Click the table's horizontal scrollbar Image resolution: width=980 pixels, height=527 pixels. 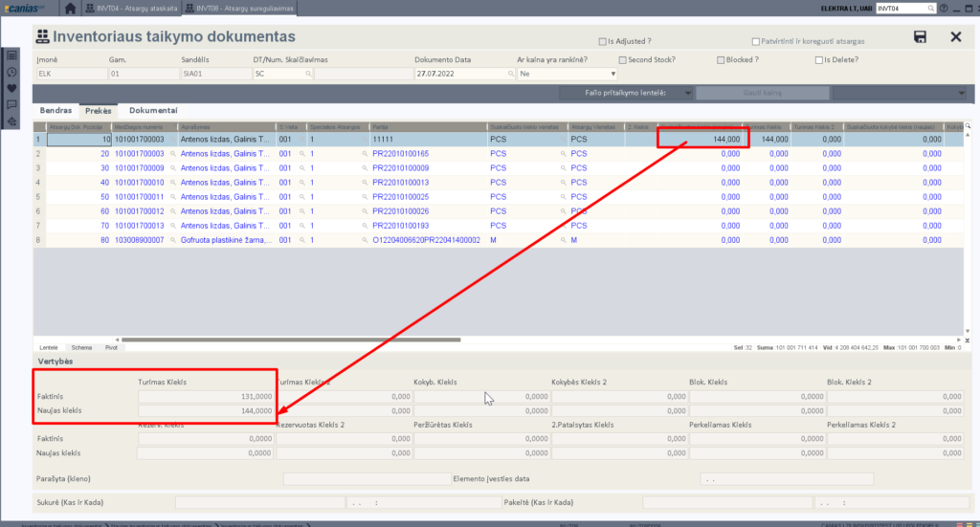(x=287, y=339)
